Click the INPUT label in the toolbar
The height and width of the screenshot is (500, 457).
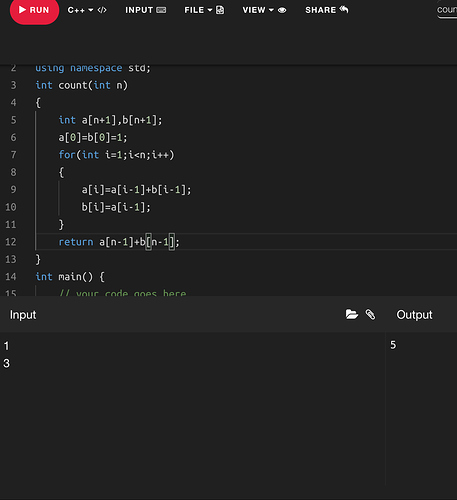pyautogui.click(x=139, y=10)
